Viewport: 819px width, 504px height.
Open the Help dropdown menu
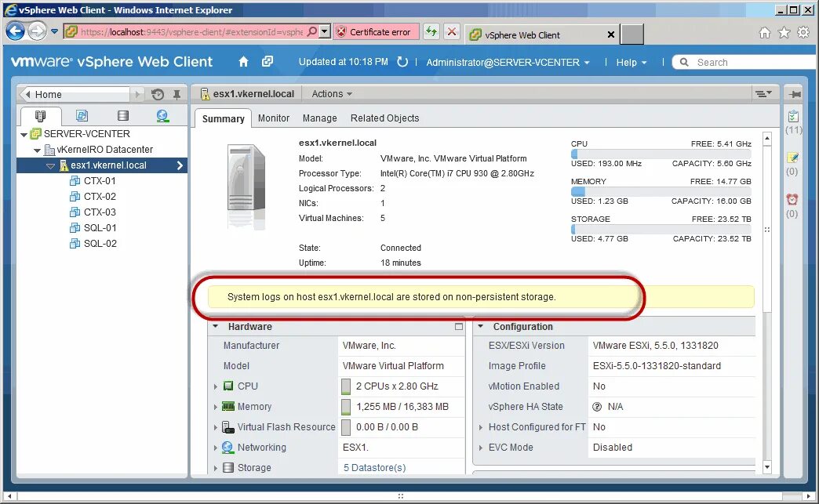632,62
